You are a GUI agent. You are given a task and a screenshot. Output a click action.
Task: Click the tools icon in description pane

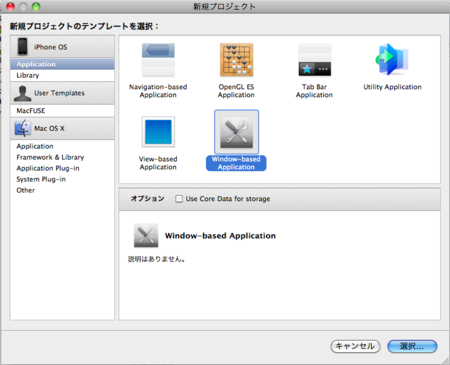[x=146, y=235]
